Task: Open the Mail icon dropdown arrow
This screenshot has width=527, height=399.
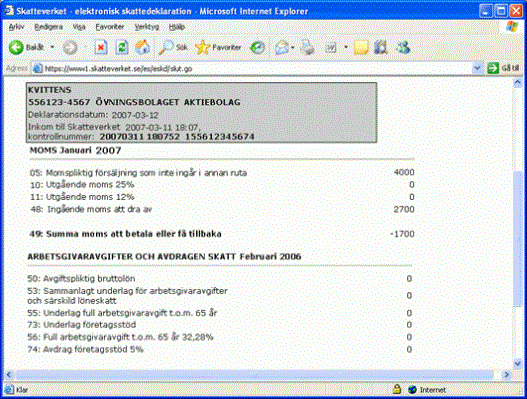Action: click(293, 47)
